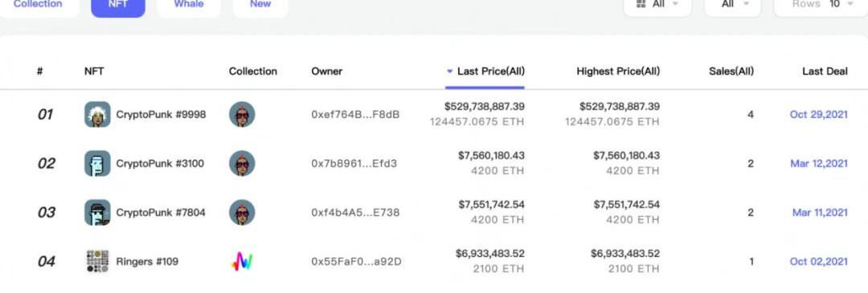Open the CryptoPunk #9998 avatar thumbnail
Image resolution: width=868 pixels, height=293 pixels.
point(97,115)
